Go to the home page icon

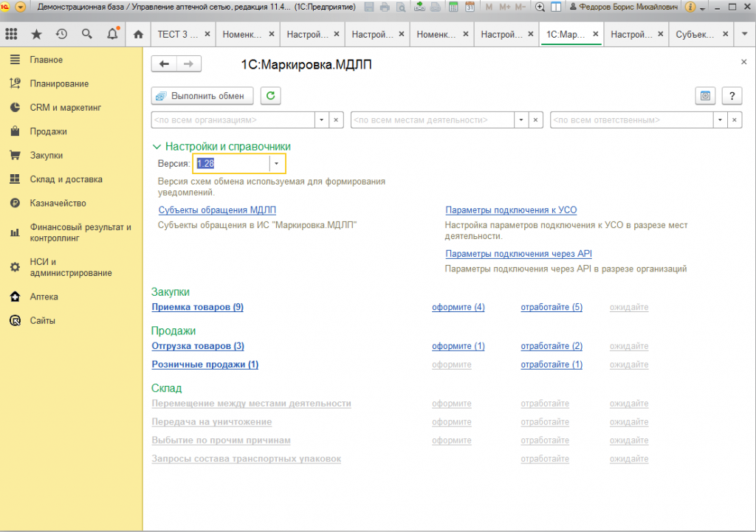pos(138,34)
